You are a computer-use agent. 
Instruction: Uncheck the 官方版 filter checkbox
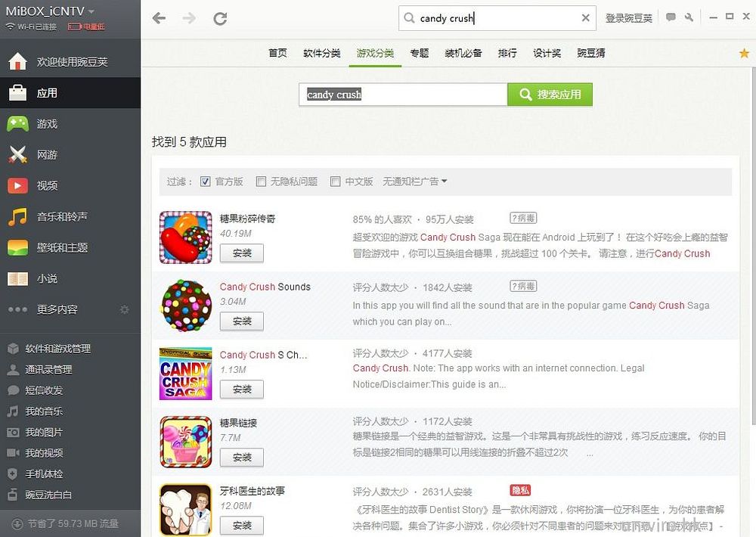(x=206, y=182)
